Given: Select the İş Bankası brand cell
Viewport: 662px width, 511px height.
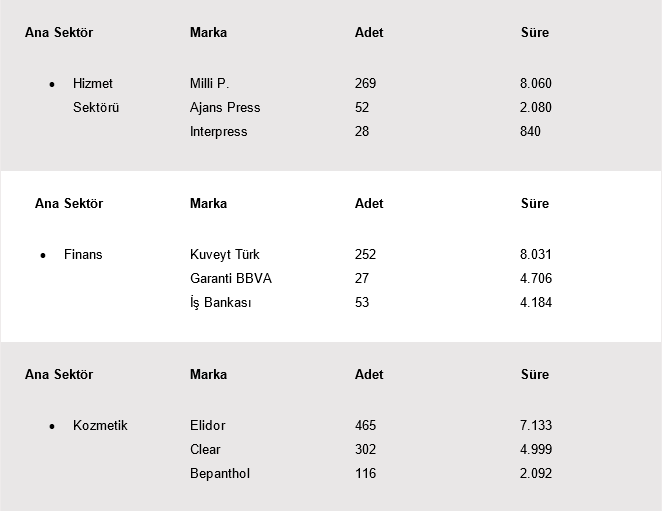Looking at the screenshot, I should pyautogui.click(x=220, y=303).
